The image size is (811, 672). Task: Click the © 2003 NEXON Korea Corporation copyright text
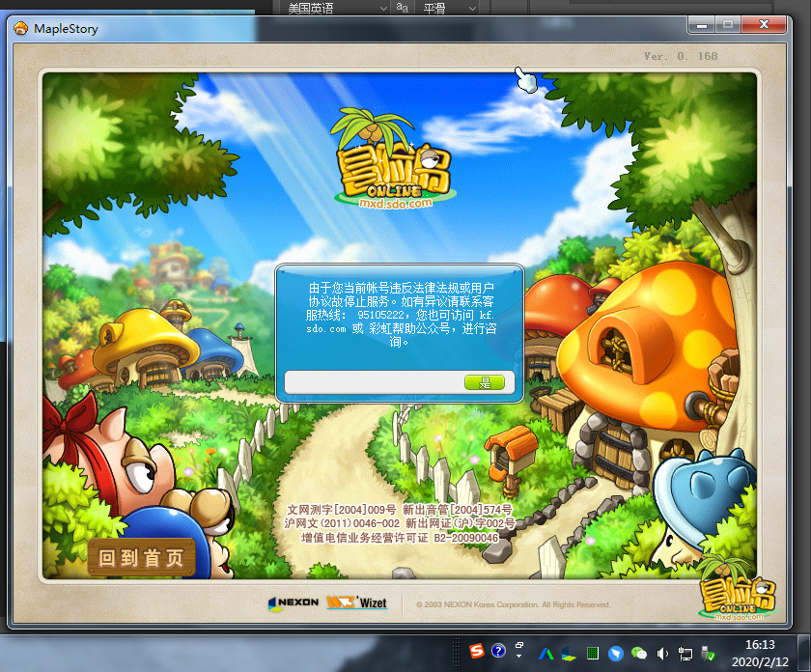[x=513, y=604]
